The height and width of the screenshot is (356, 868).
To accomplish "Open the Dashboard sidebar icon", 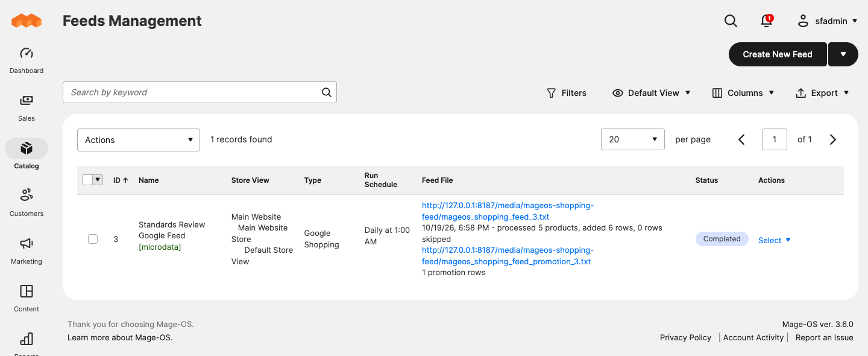I will 27,60.
